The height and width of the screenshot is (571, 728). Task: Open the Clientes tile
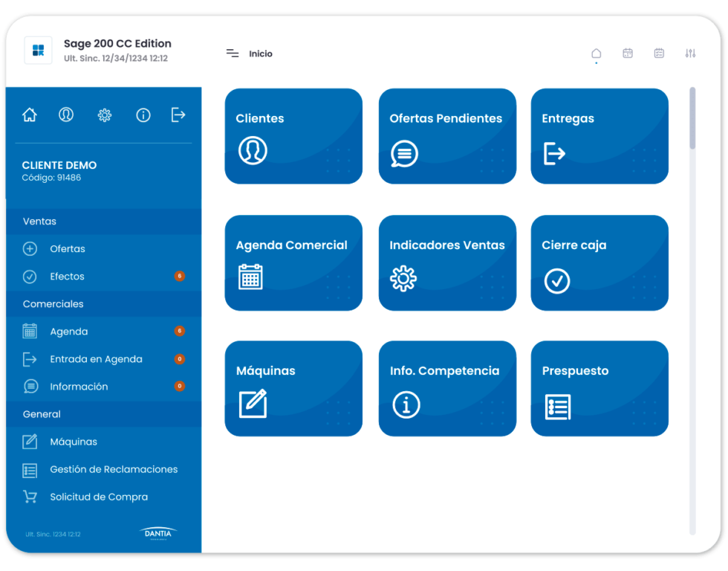pos(293,136)
